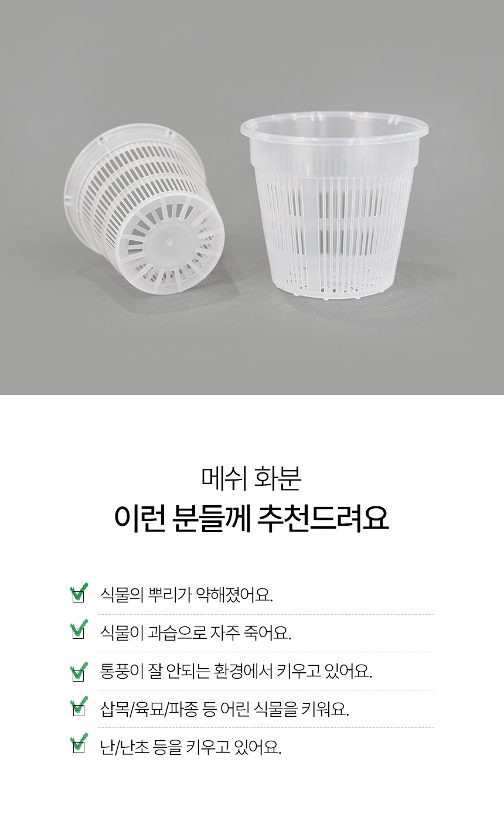The image size is (504, 817).
Task: Check the box beside '식물의 뿌리가 약해졌어요.'
Action: tap(78, 596)
